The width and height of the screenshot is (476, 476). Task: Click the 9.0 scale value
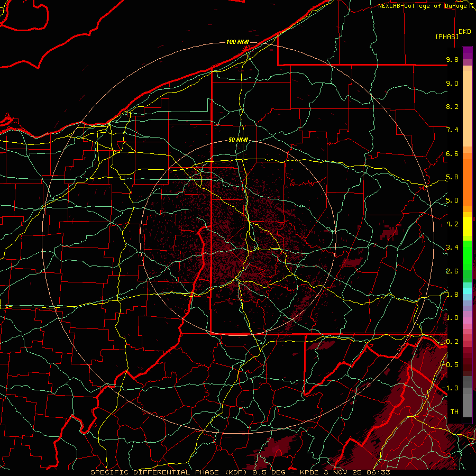coord(452,83)
